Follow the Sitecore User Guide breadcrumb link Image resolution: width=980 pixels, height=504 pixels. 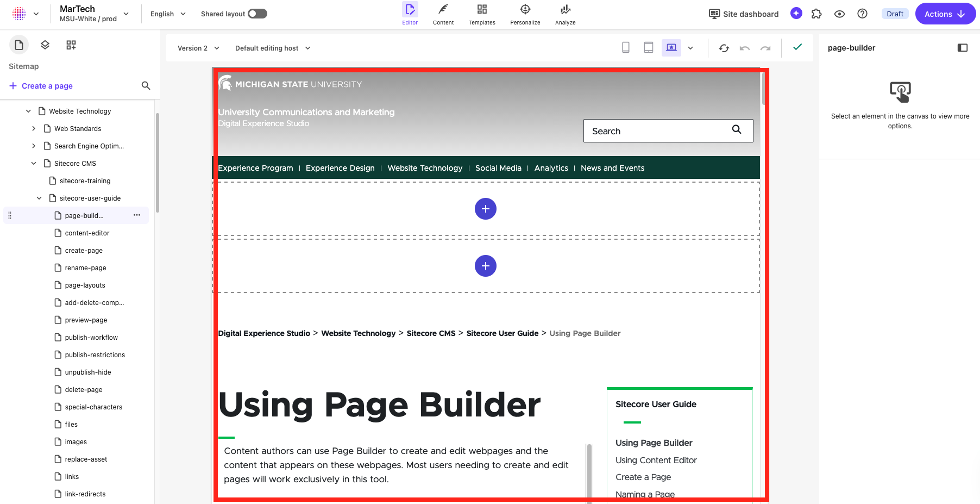pyautogui.click(x=502, y=333)
